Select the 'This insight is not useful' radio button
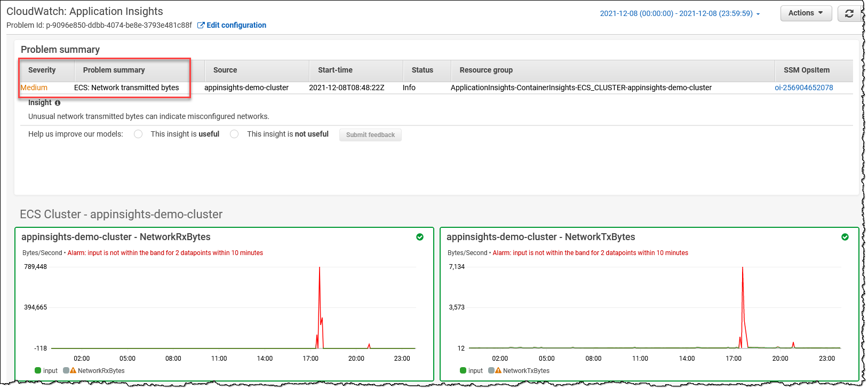 point(234,134)
